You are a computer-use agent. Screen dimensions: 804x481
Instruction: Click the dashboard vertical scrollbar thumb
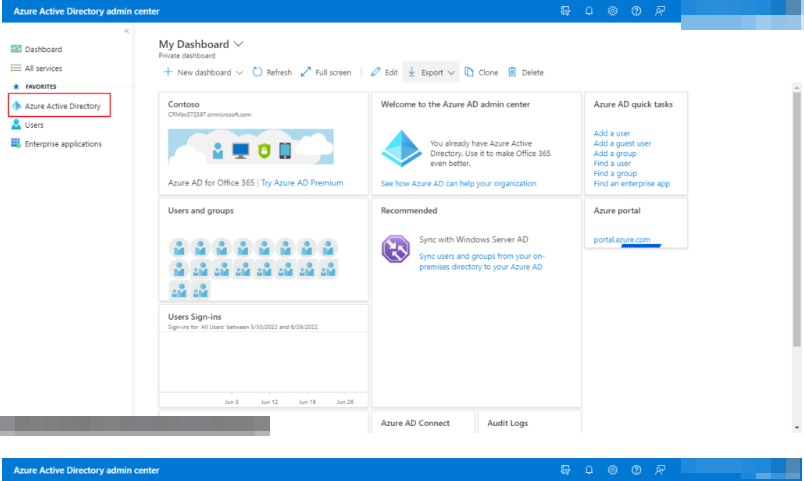796,219
